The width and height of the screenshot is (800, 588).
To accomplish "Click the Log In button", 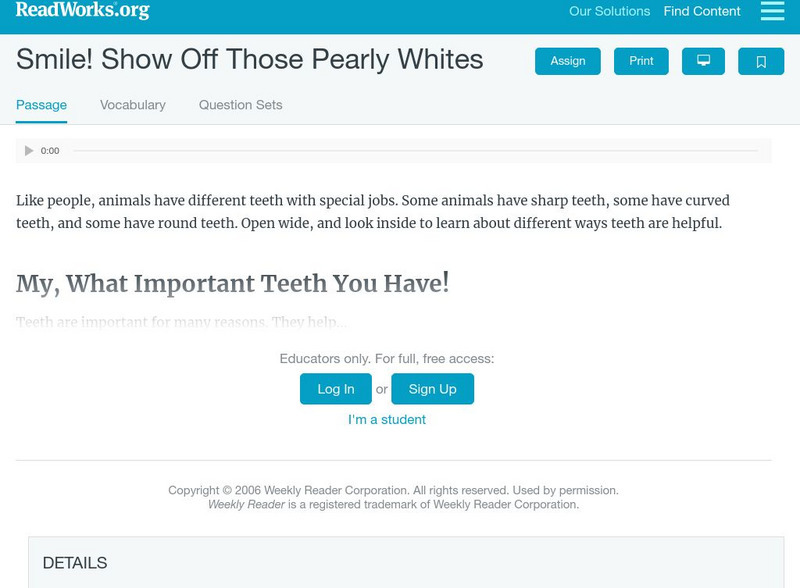I will [x=336, y=389].
